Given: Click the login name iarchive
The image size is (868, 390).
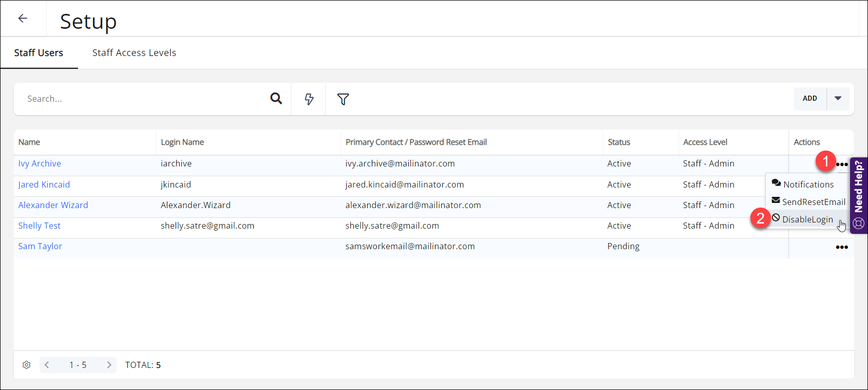Looking at the screenshot, I should point(176,163).
